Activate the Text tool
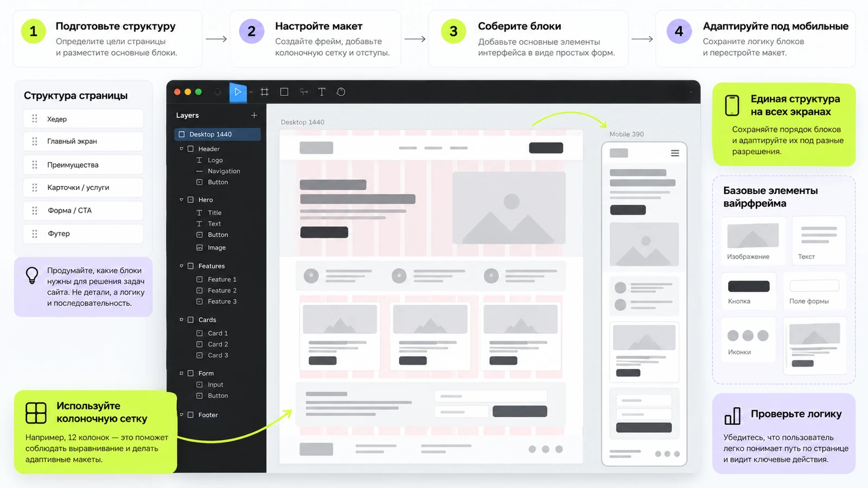The width and height of the screenshot is (868, 488). coord(322,92)
